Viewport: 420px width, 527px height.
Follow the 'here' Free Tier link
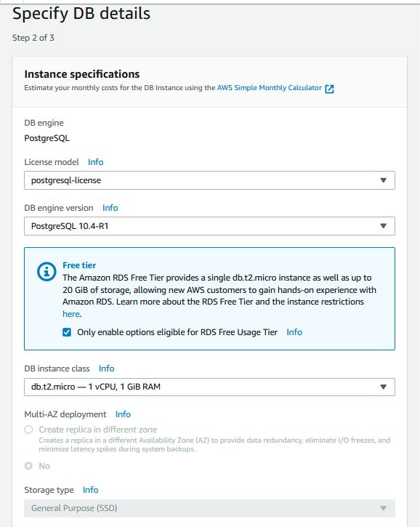tap(71, 314)
